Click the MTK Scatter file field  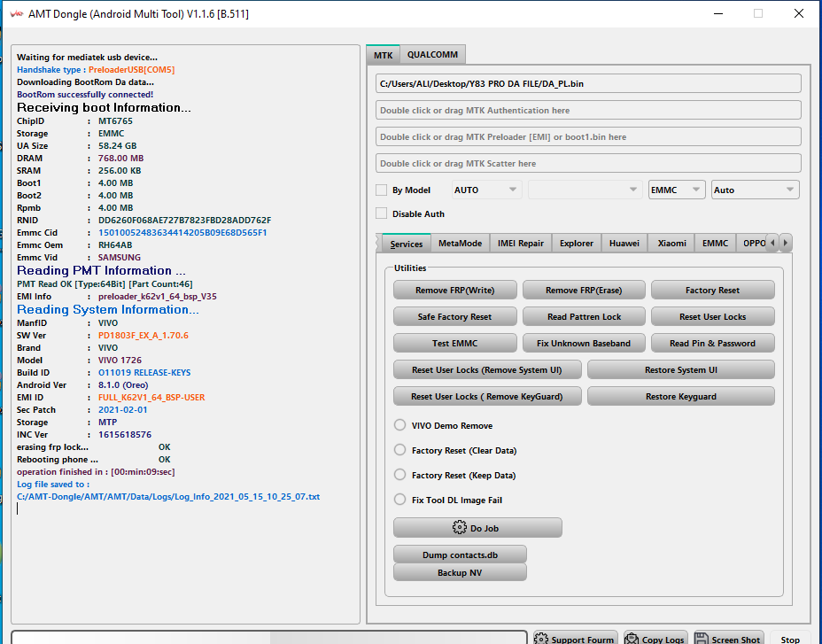[x=588, y=164]
